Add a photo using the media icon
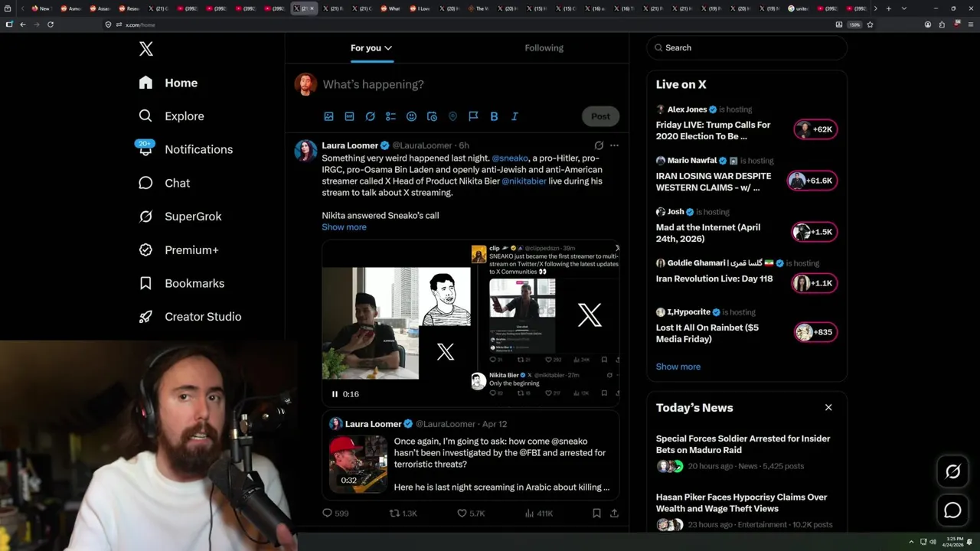This screenshot has width=980, height=551. (x=328, y=116)
